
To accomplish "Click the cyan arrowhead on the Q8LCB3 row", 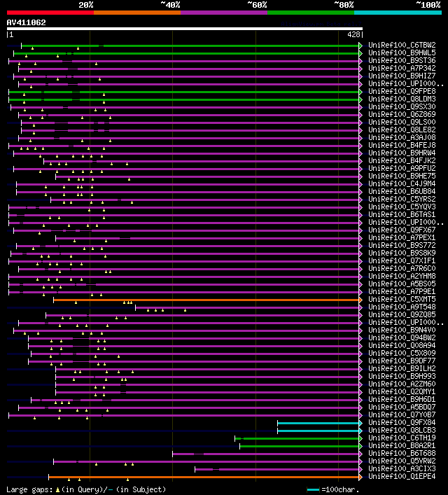I will [360, 431].
